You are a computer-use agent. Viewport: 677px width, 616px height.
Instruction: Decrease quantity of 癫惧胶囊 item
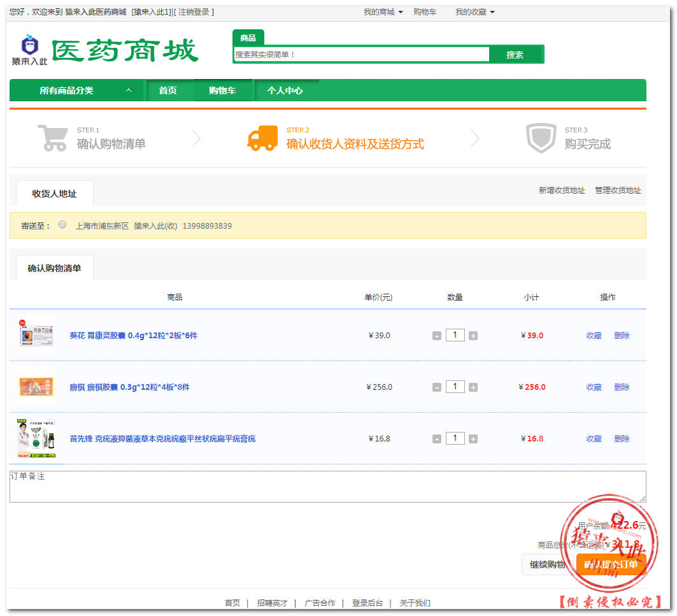437,387
